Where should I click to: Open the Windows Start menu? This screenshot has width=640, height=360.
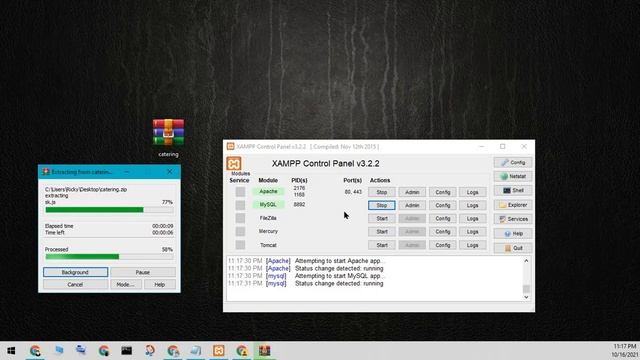[x=11, y=351]
